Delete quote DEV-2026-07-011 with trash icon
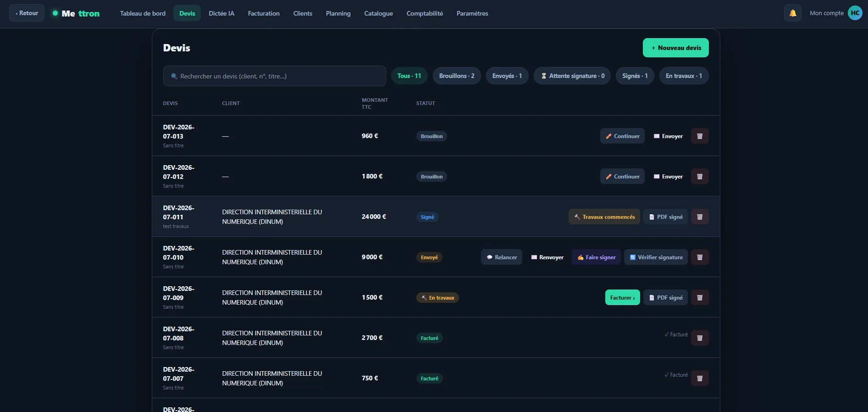Screen dimensions: 868x412 click(x=700, y=217)
